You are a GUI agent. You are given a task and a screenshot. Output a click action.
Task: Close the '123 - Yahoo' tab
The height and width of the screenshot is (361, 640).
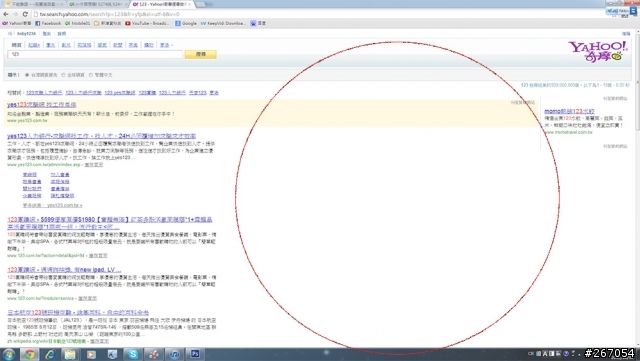tap(190, 4)
